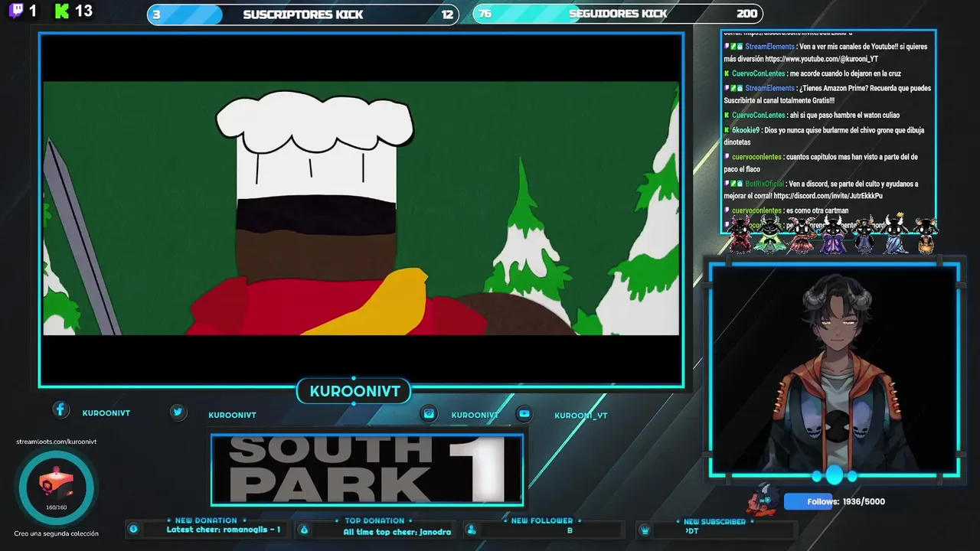Open the Twitter bird icon
Viewport: 980px width, 551px height.
pos(178,412)
